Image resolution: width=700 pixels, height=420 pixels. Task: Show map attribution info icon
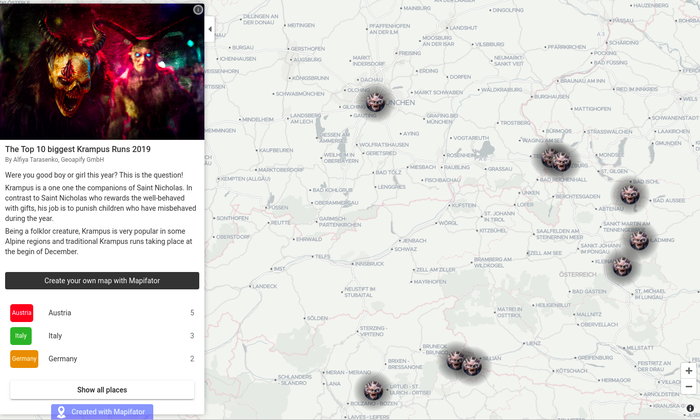point(690,408)
